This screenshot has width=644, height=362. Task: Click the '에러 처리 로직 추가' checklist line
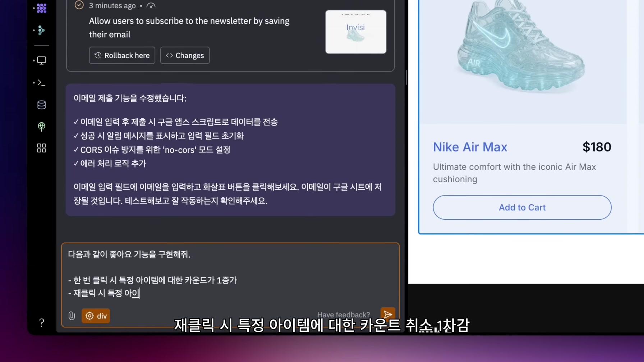pos(110,163)
